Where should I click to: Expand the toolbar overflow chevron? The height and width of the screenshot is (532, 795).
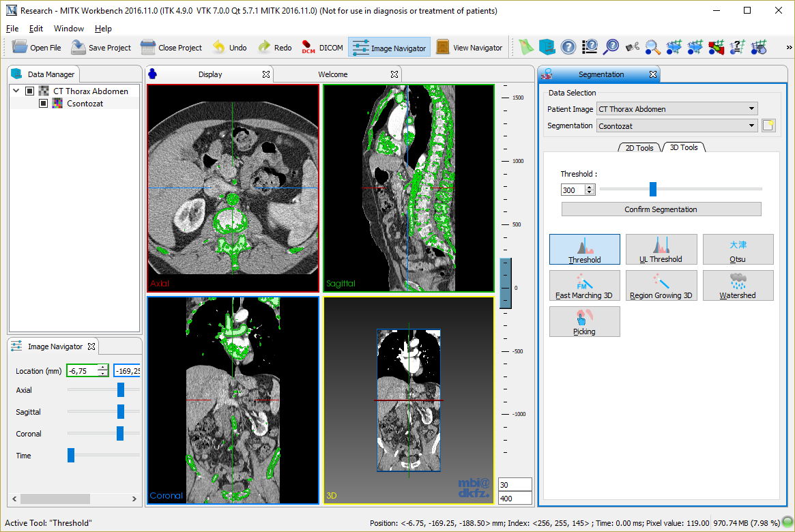pos(788,47)
